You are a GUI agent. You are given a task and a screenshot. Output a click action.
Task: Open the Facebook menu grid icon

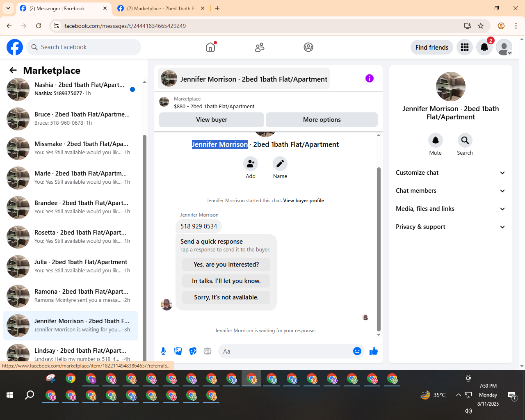(x=465, y=47)
